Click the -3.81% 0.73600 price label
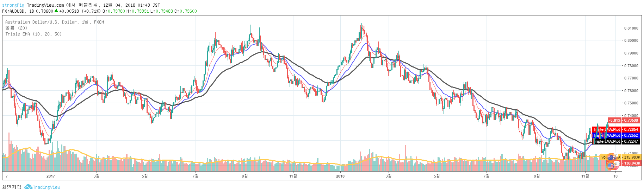Viewport: 644px width, 193px height. [x=624, y=120]
